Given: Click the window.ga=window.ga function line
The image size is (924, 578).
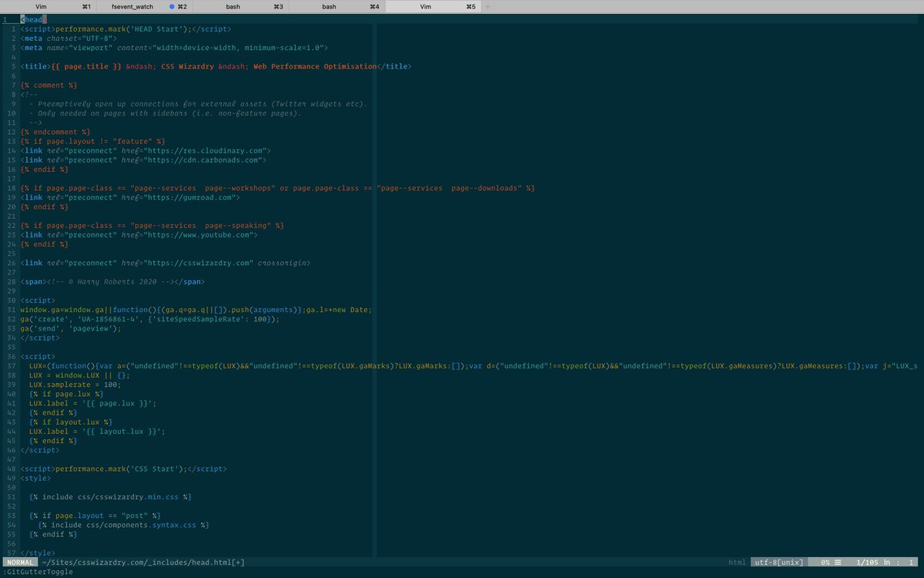Looking at the screenshot, I should tap(196, 310).
